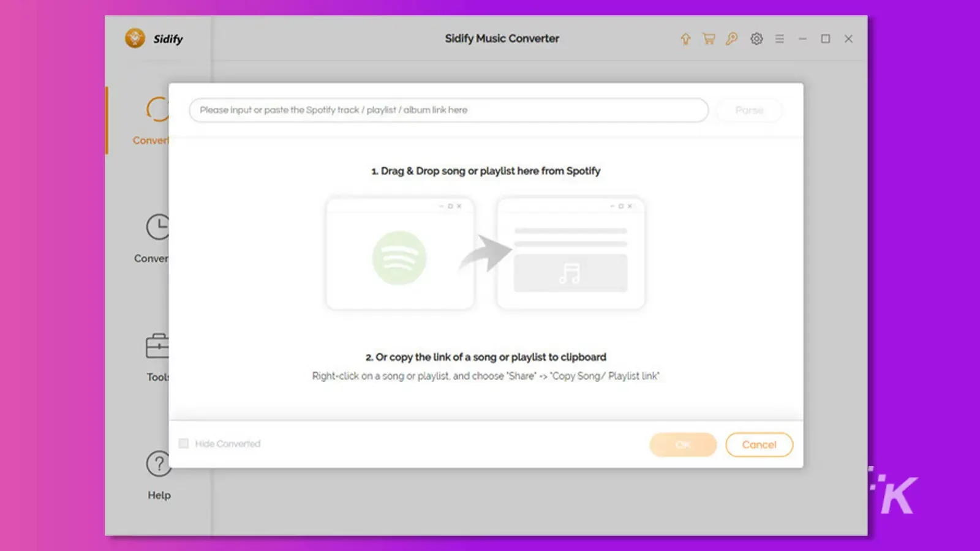This screenshot has height=551, width=980.
Task: Click the 'Right-click on a song or playlist' hint
Action: coord(486,376)
